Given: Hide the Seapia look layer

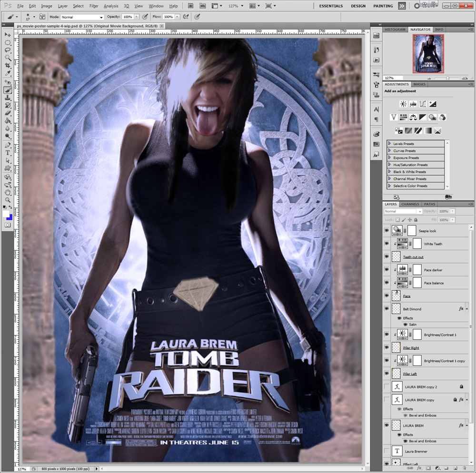Looking at the screenshot, I should click(387, 231).
